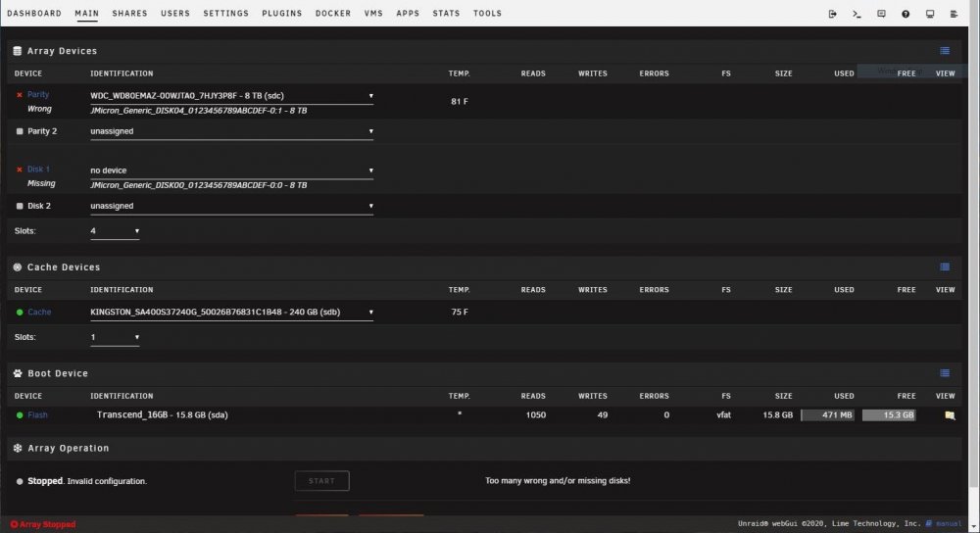This screenshot has height=533, width=980.
Task: Select the MAIN tab
Action: pyautogui.click(x=87, y=13)
